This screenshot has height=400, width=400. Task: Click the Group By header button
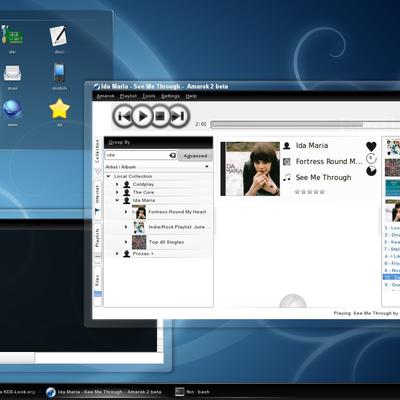point(158,142)
